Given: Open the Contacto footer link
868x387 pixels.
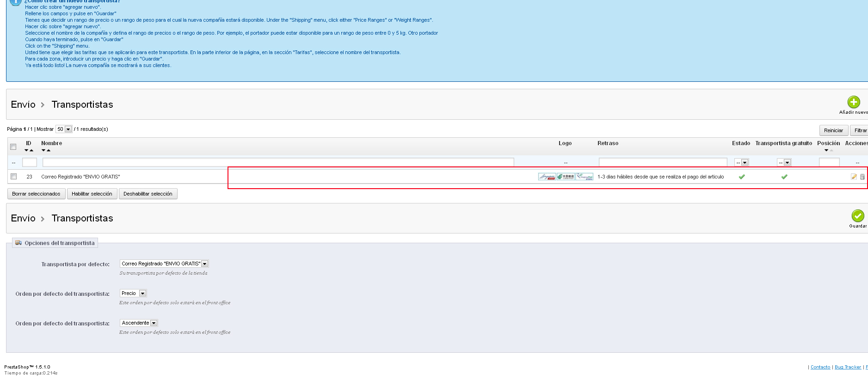Looking at the screenshot, I should pos(820,367).
